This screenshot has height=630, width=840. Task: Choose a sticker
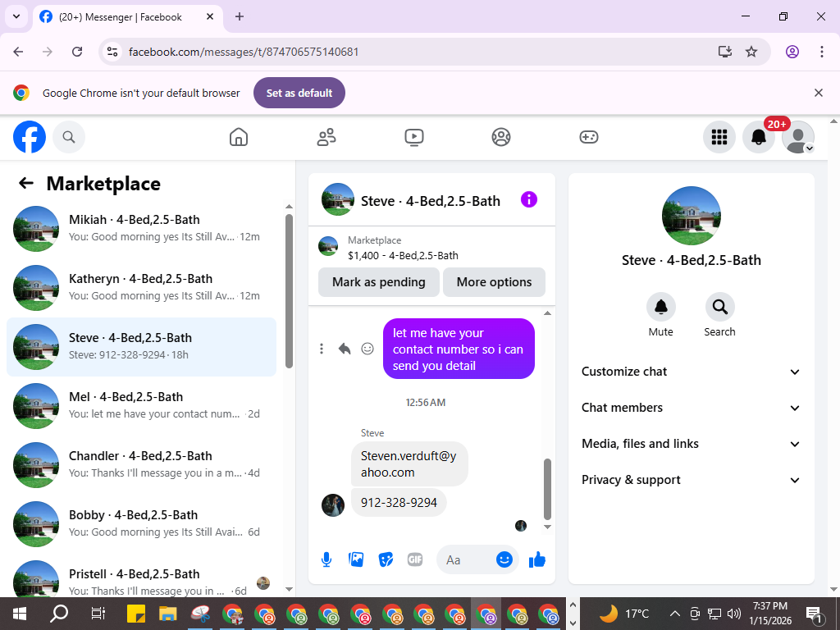[386, 559]
